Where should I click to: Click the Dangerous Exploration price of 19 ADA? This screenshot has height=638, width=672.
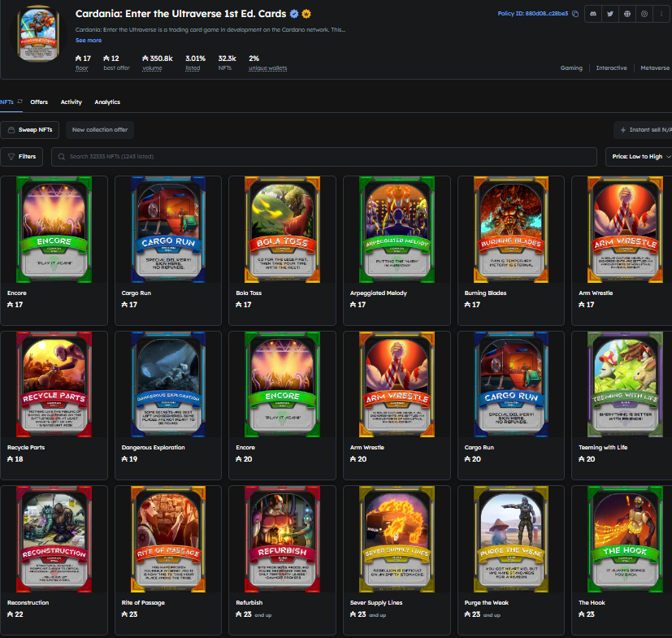(129, 458)
